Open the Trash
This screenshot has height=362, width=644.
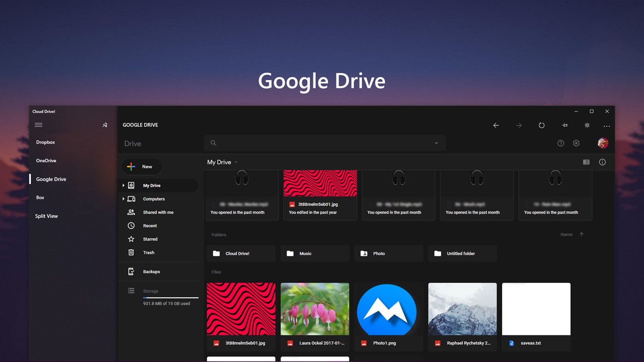point(148,252)
